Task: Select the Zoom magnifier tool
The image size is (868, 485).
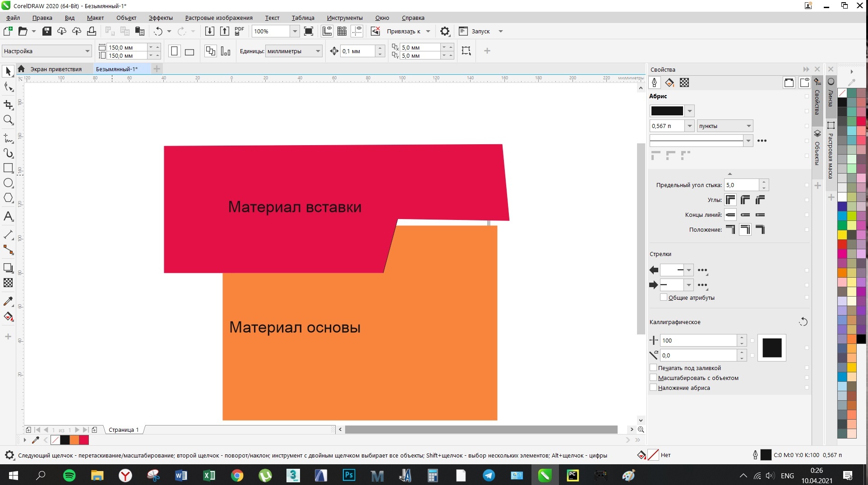Action: 8,120
